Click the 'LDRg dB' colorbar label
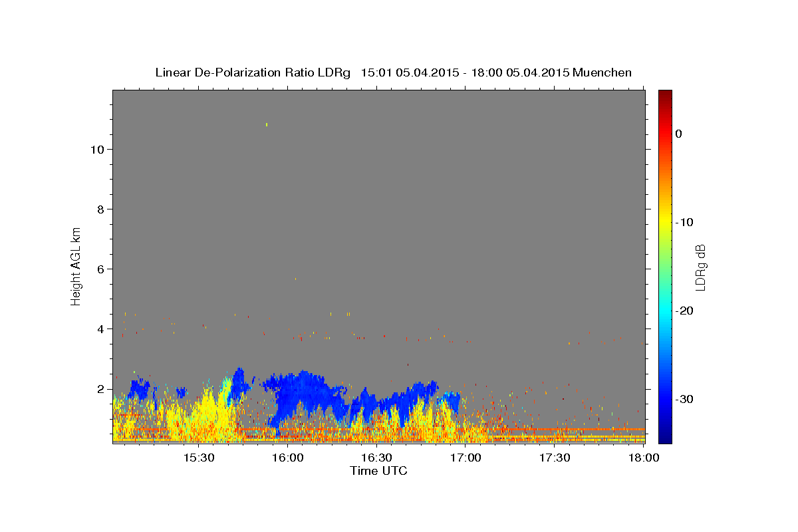Viewport: 798px width, 532px height. [700, 268]
